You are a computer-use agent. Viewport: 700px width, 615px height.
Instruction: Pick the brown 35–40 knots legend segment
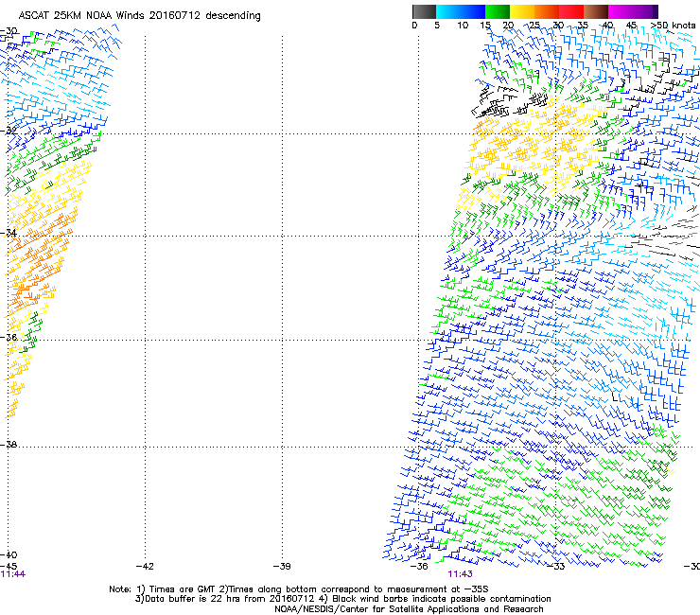[596, 11]
